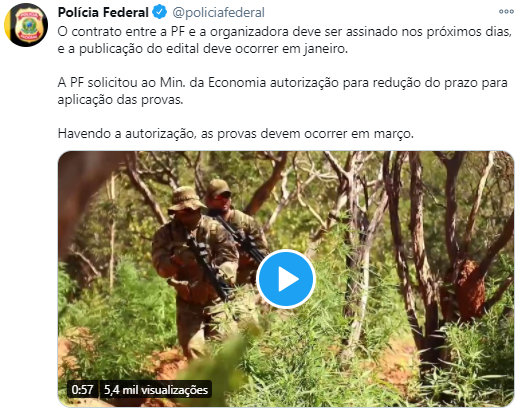Play the video using the blue play button

click(x=286, y=279)
